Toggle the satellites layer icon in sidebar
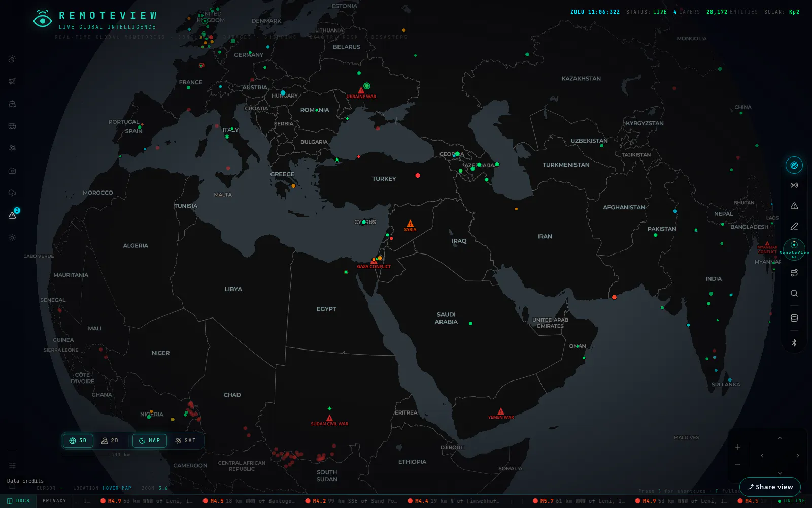The image size is (812, 508). (x=12, y=148)
